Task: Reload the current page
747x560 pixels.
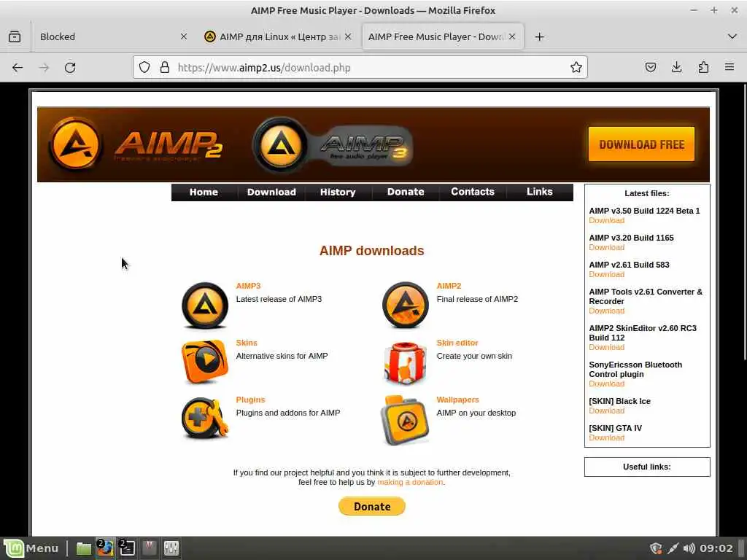Action: click(x=70, y=68)
